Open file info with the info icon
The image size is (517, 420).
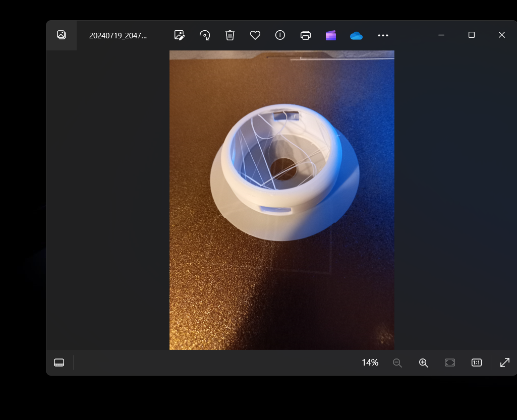(280, 35)
